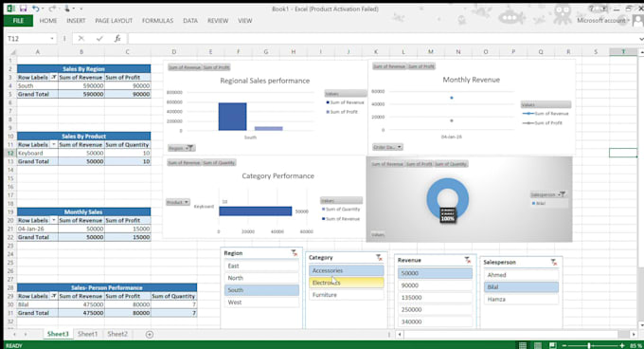Cancel formula bar entry (X icon)
This screenshot has height=349, width=644.
[80, 38]
